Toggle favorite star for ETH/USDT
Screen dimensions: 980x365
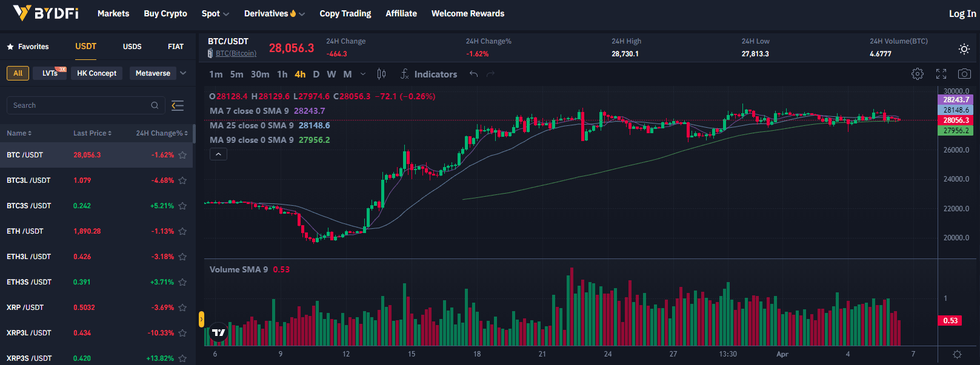pyautogui.click(x=182, y=231)
